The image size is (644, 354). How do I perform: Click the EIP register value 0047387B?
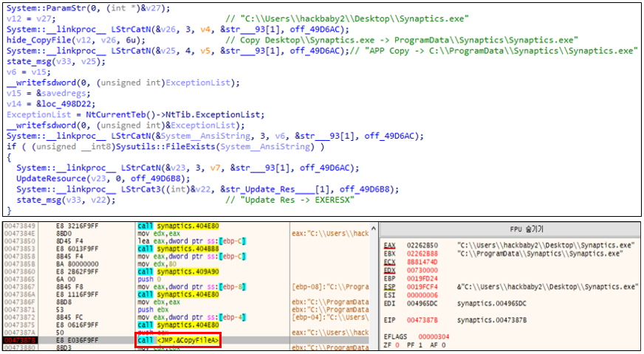[x=422, y=320]
